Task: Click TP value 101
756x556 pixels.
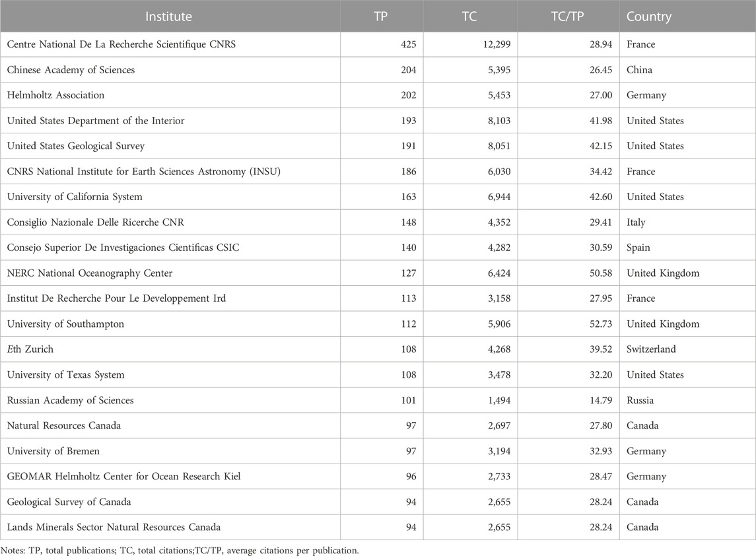Action: point(409,400)
